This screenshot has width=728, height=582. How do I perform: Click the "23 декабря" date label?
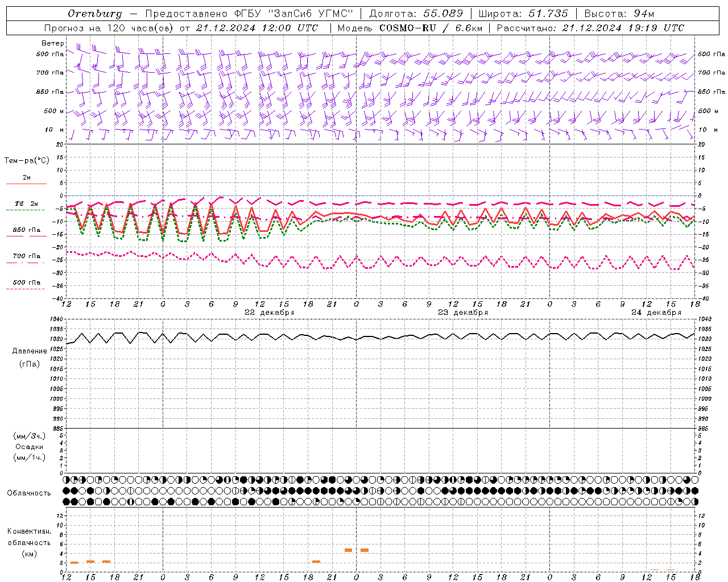click(462, 313)
